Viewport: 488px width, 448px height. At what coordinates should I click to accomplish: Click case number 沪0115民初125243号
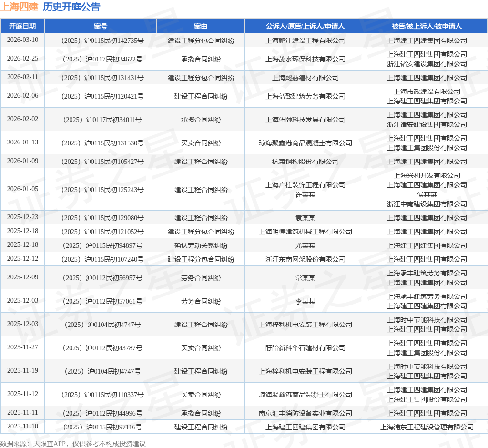(x=103, y=190)
